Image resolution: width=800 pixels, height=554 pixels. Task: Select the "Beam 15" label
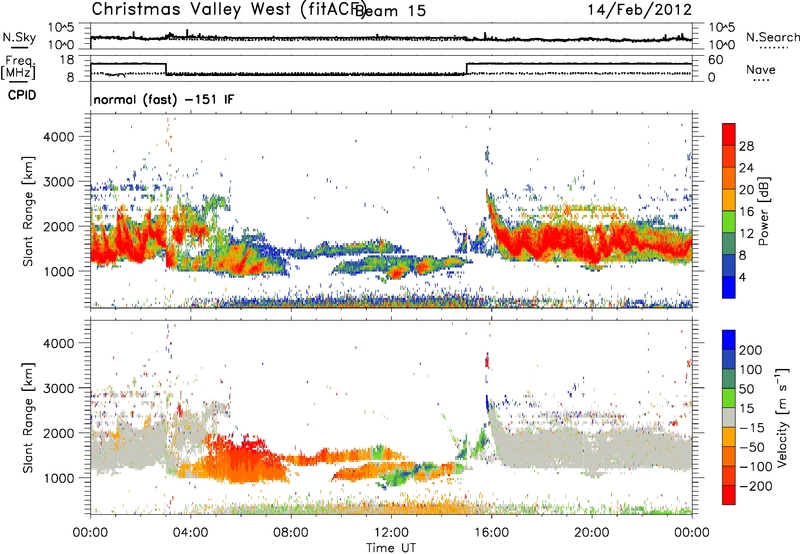[x=390, y=11]
